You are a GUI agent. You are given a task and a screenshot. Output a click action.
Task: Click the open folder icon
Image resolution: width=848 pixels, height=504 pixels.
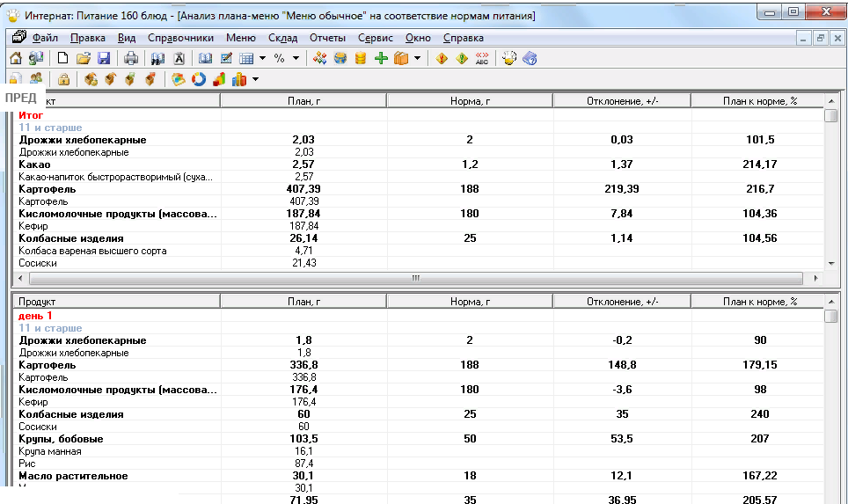(x=84, y=59)
